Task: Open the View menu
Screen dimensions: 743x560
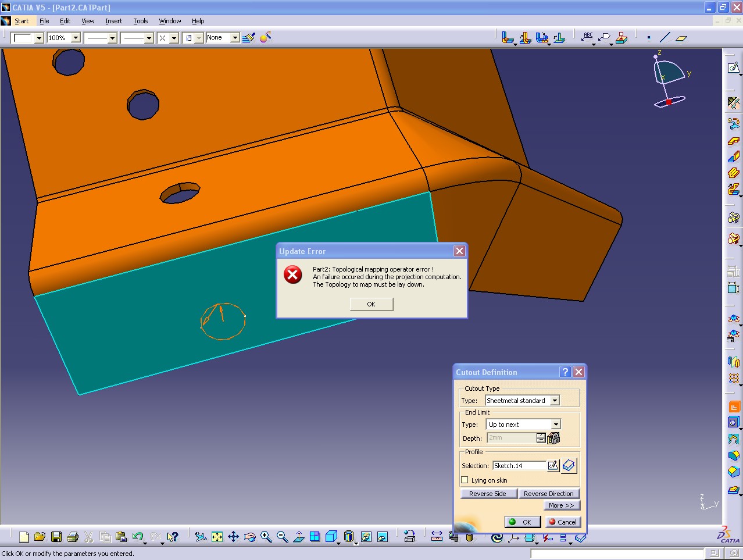Action: [x=88, y=21]
